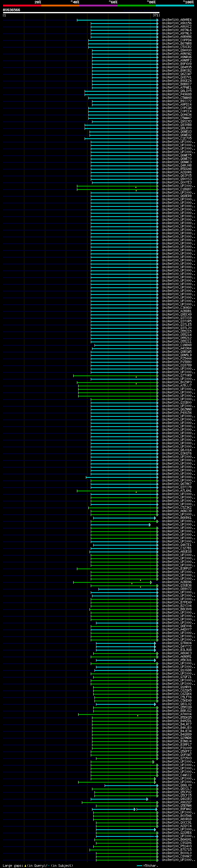This screenshot has height=868, width=197.
Task: Select the red ~20% identity legend segment
Action: pos(22,6)
